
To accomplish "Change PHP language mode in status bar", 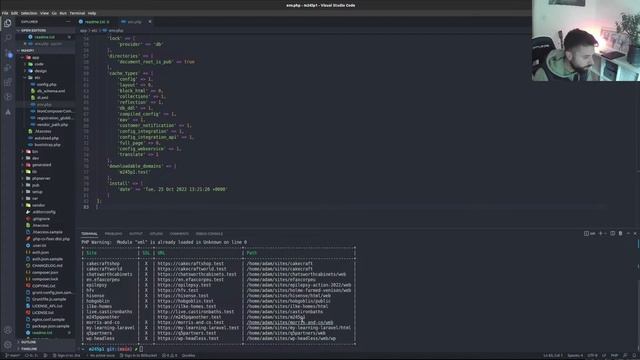I will click(614, 356).
